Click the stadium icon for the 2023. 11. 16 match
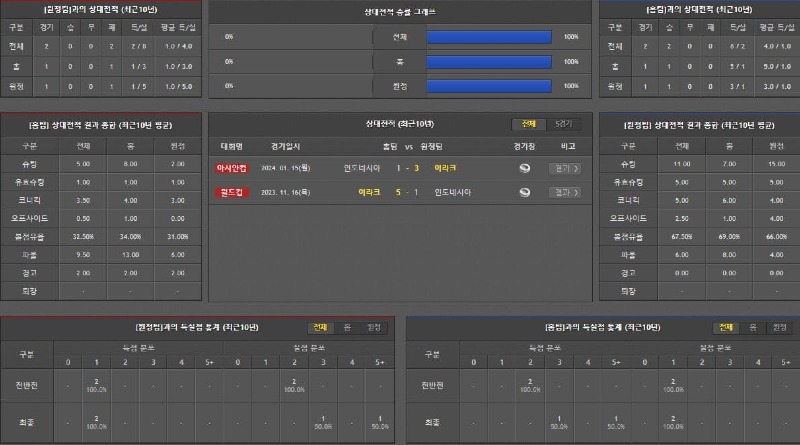The width and height of the screenshot is (800, 445). 524,192
